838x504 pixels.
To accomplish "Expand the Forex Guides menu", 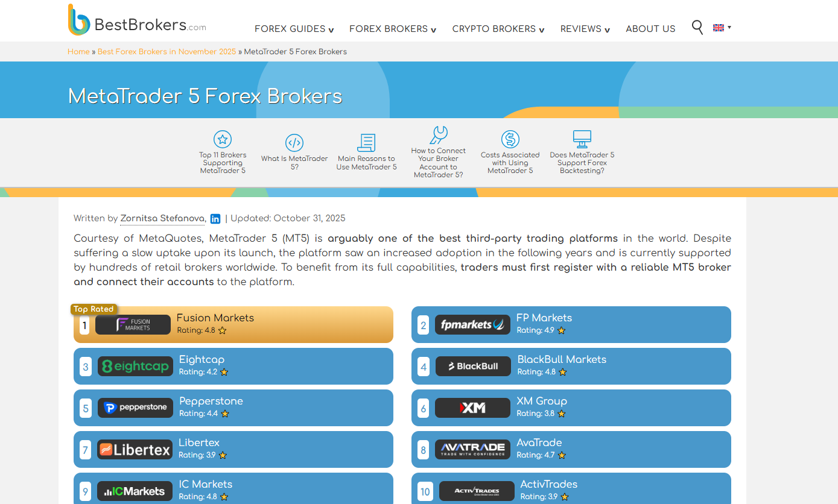I will (294, 29).
